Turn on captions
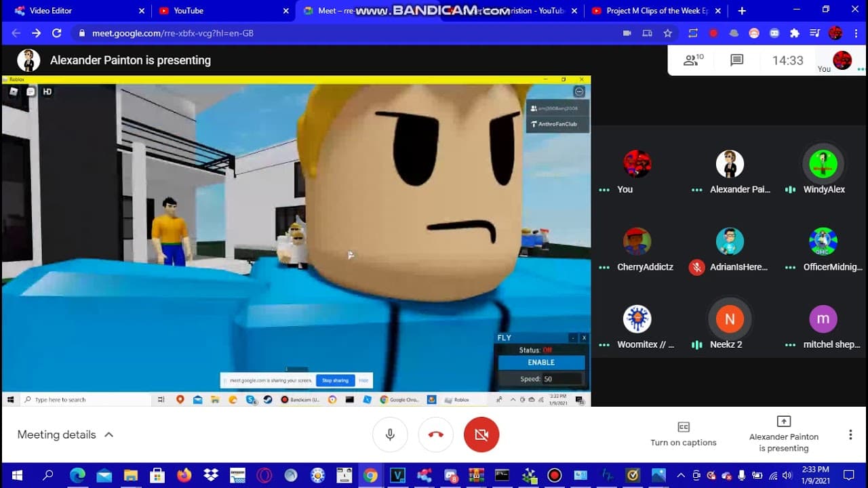Viewport: 868px width, 488px height. click(684, 434)
